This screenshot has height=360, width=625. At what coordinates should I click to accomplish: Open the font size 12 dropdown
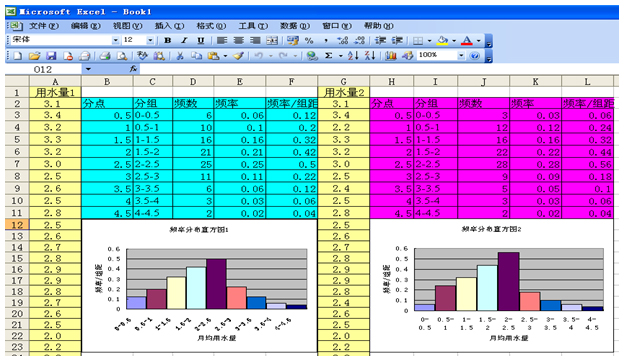150,40
